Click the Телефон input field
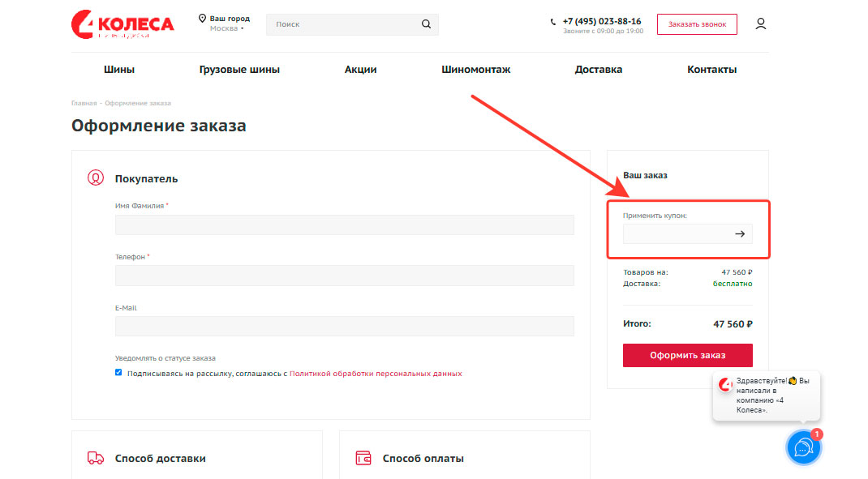This screenshot has height=479, width=868. [x=344, y=276]
